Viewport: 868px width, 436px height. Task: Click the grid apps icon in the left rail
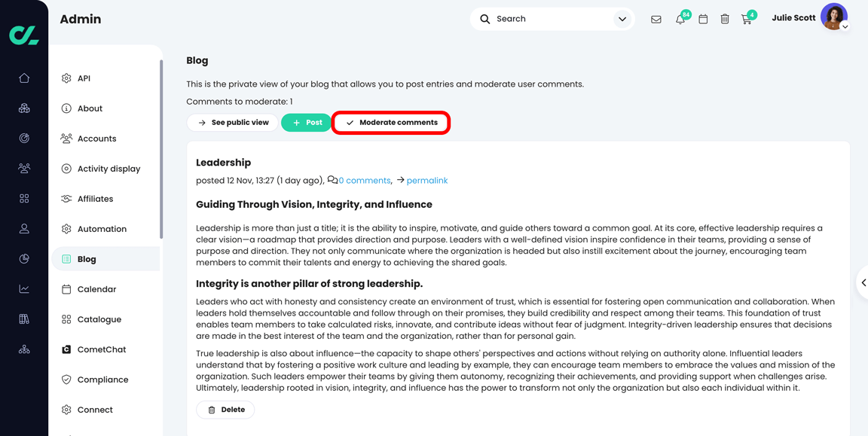tap(24, 198)
